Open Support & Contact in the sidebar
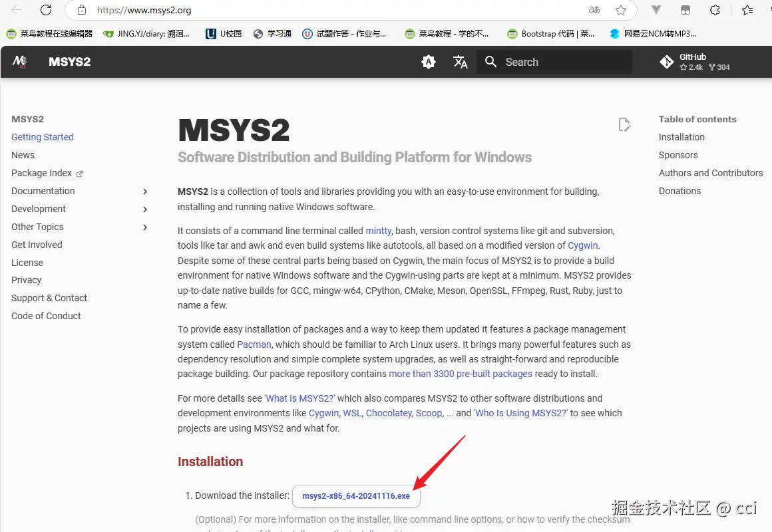The image size is (772, 532). (49, 298)
